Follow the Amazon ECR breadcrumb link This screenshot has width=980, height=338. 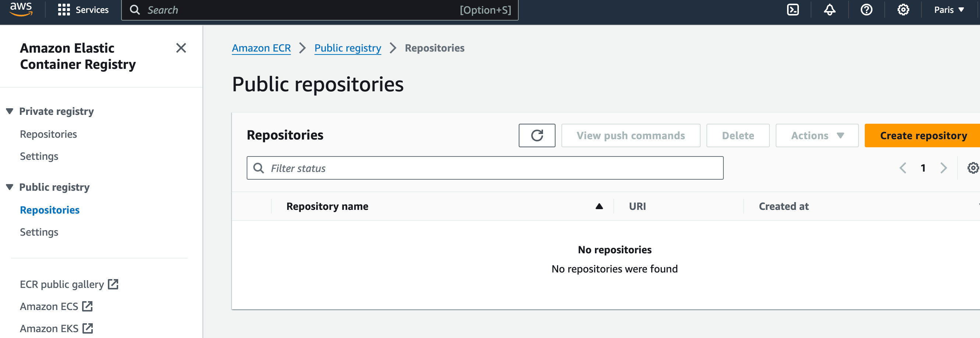point(261,48)
